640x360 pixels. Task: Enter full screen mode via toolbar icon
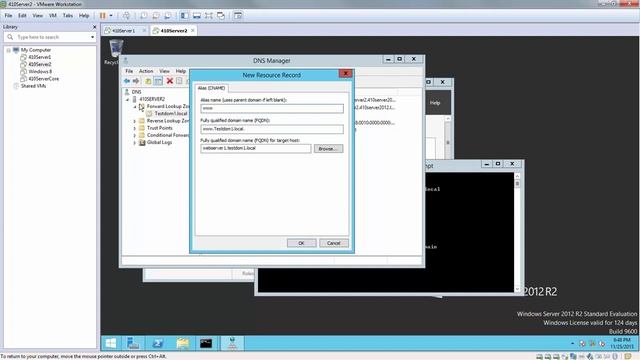tap(209, 16)
